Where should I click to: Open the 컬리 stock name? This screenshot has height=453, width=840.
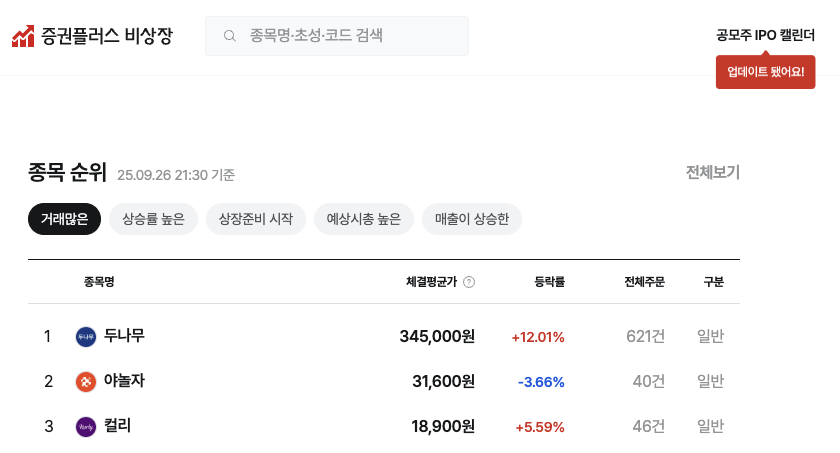[x=117, y=426]
